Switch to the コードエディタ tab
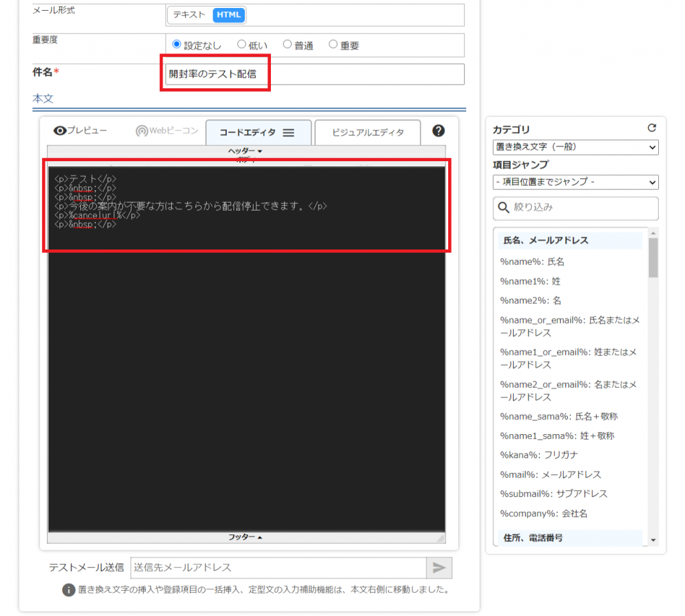685x616 pixels. (258, 132)
